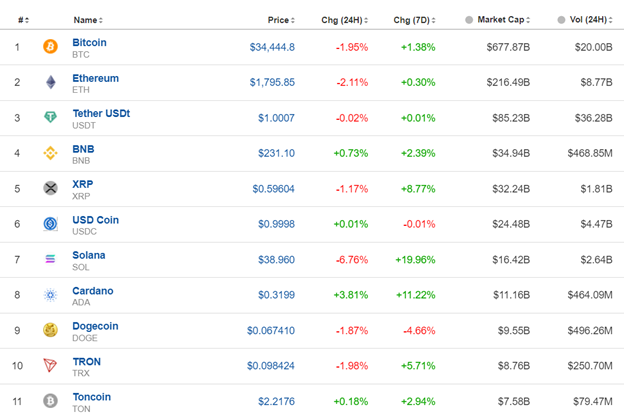Click the Dogecoin logo
This screenshot has width=624, height=416.
tap(50, 330)
